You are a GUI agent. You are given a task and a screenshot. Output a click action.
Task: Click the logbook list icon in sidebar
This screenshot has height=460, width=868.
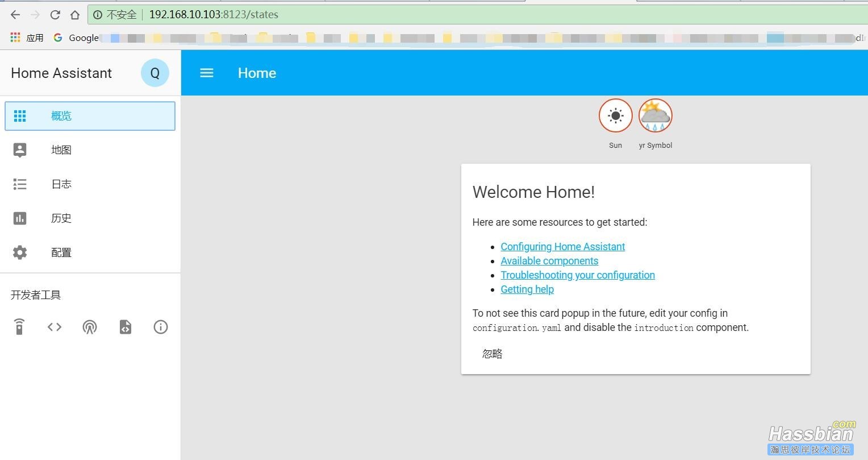20,184
